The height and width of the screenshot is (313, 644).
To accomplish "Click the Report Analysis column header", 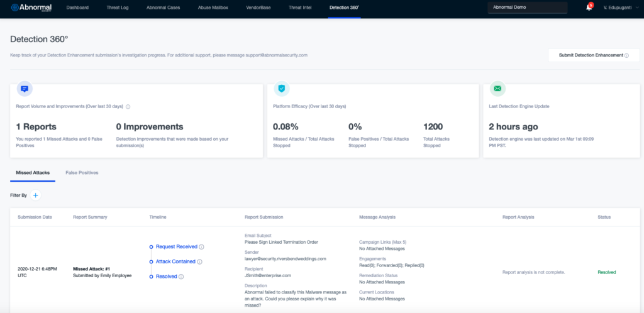I will point(518,217).
